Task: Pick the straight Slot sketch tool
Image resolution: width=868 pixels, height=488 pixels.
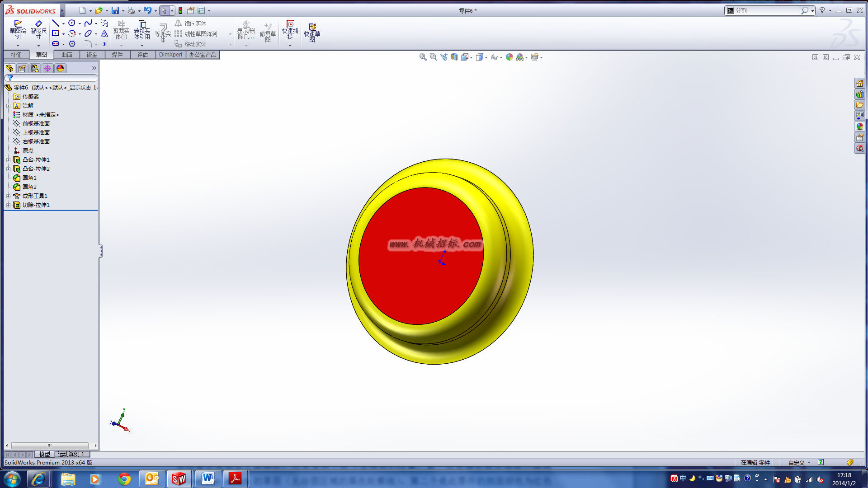Action: (x=56, y=44)
